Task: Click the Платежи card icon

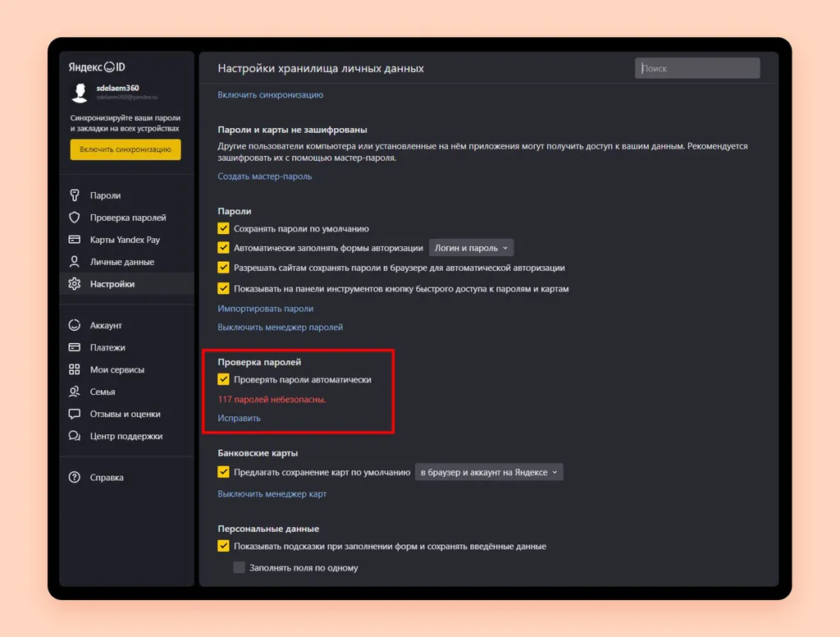Action: 75,347
